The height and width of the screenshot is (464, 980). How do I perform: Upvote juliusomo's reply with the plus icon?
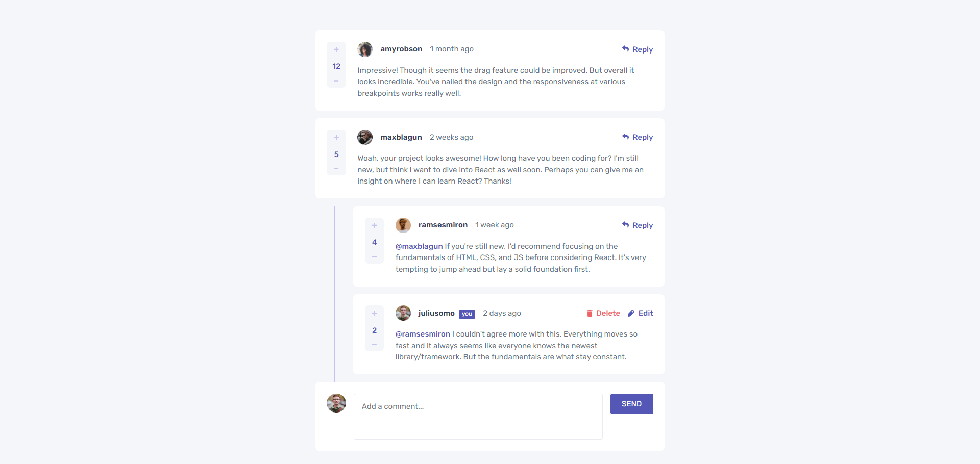(374, 313)
